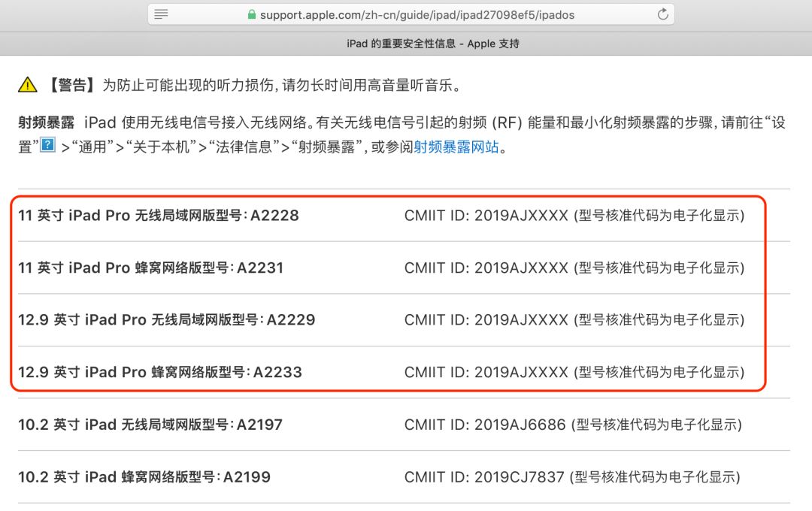Select the iPad 的重要安全性信息 tab
Image resolution: width=812 pixels, height=511 pixels.
(433, 44)
